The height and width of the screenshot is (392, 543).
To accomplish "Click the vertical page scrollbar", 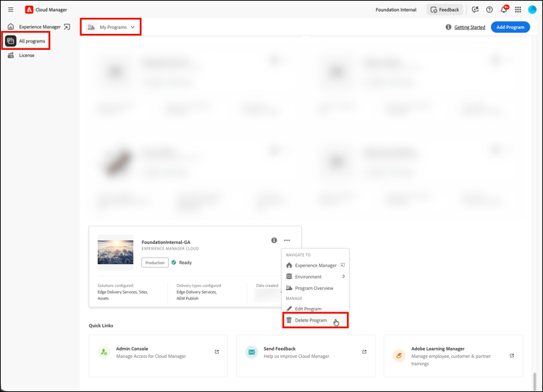I will point(535,381).
